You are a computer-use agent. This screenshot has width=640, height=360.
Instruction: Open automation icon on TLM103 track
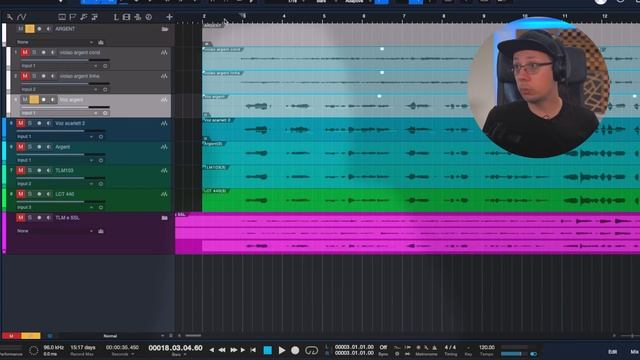tap(164, 171)
